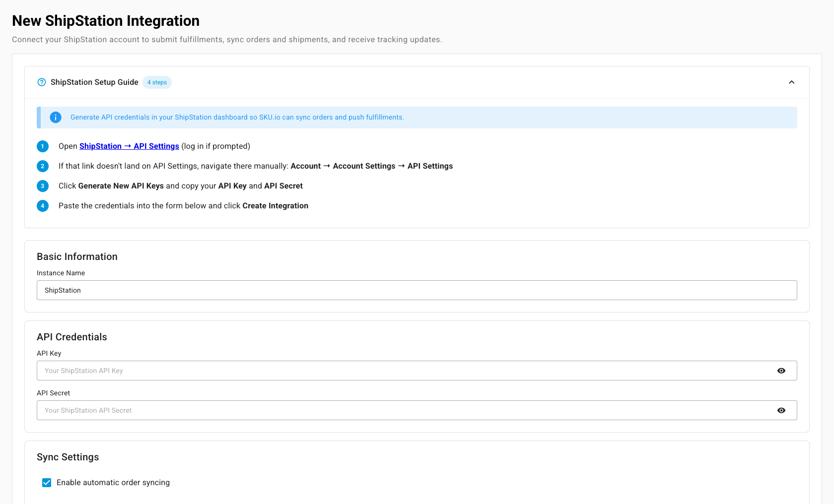Viewport: 834px width, 504px height.
Task: Click the 'Generate API credentials' banner text
Action: pyautogui.click(x=237, y=118)
